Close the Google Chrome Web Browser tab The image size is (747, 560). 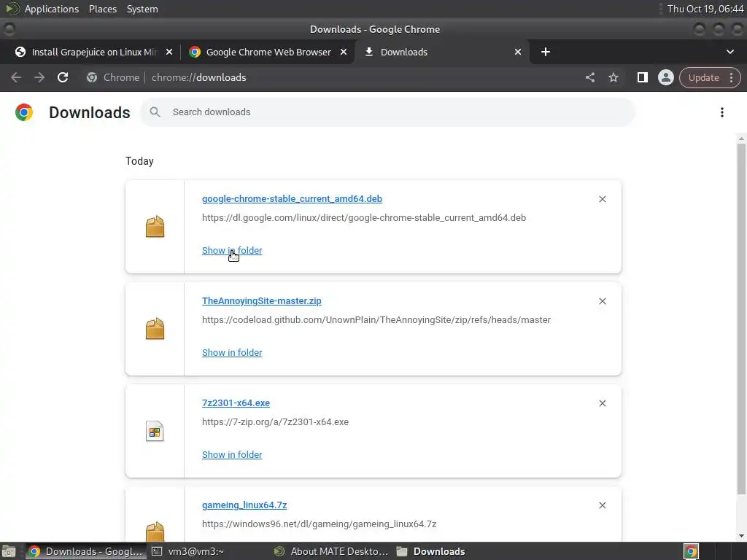(344, 52)
